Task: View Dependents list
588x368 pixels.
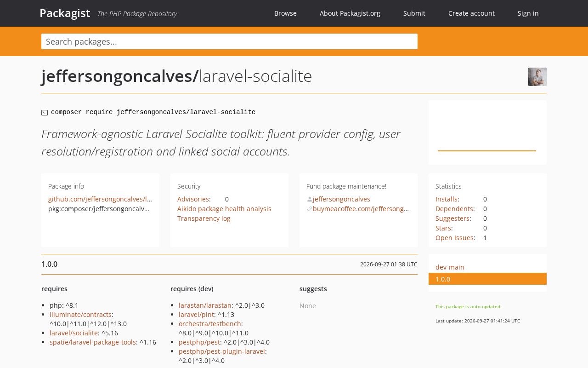Action: click(454, 209)
